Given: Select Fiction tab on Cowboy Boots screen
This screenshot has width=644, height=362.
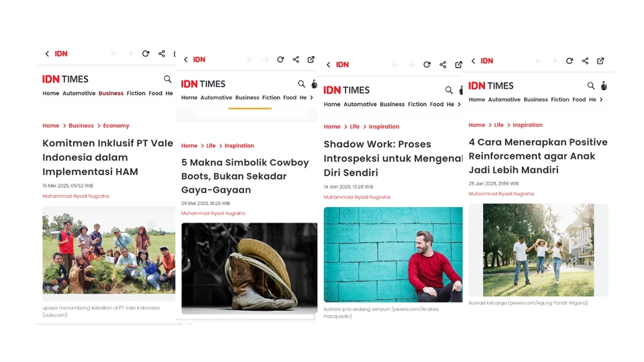Looking at the screenshot, I should click(x=271, y=98).
